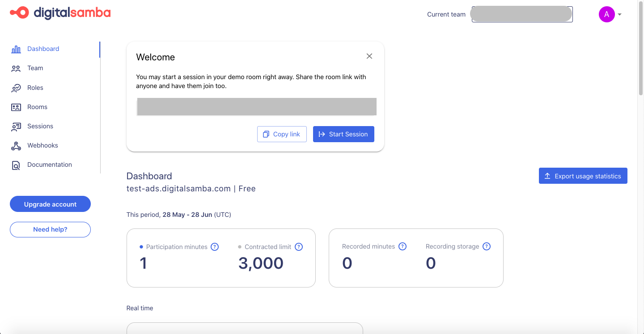Open the Participation minutes help tooltip
The width and height of the screenshot is (644, 334).
(x=215, y=246)
